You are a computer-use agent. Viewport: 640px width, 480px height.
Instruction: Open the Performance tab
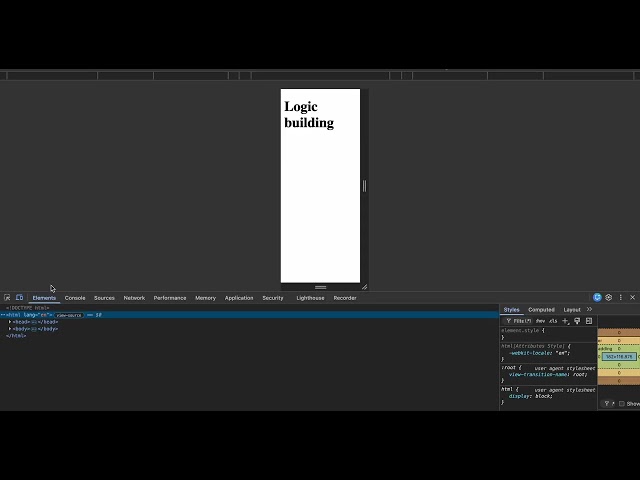click(170, 298)
